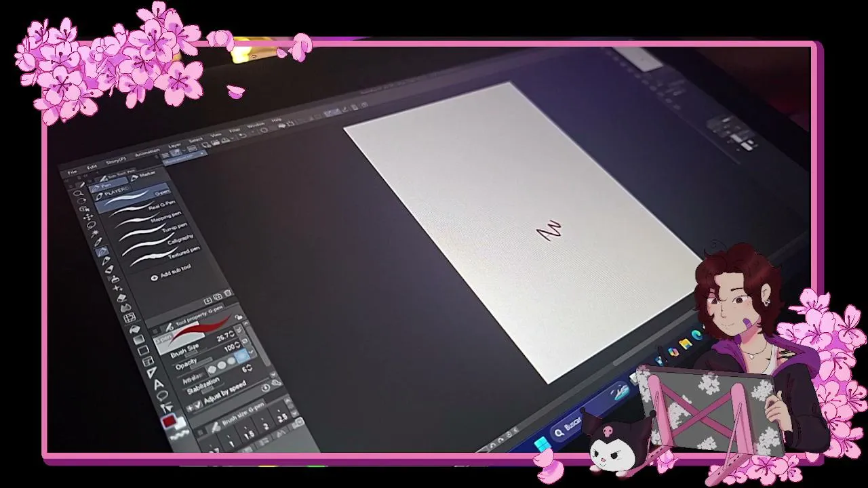This screenshot has width=868, height=488.
Task: Adjust the Stabilization stepper arrows
Action: [250, 368]
